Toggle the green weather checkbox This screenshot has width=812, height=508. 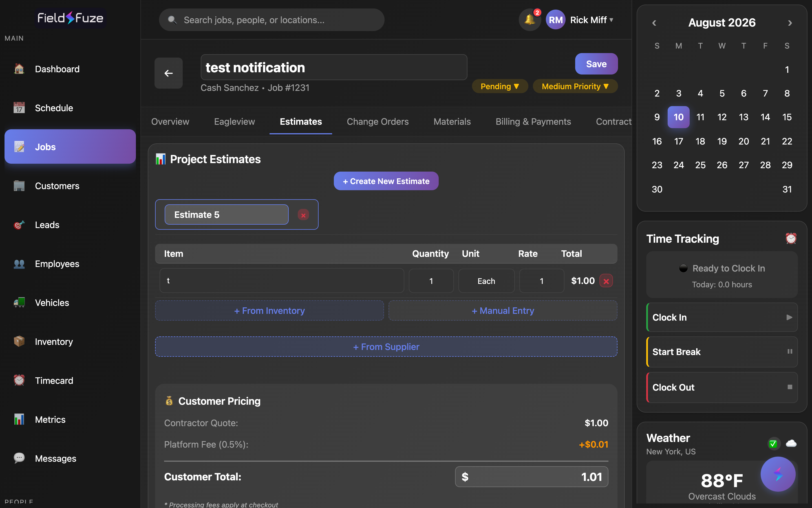point(773,444)
